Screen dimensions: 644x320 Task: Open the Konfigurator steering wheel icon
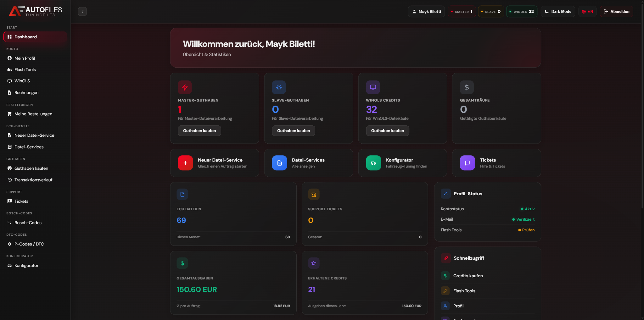click(373, 163)
